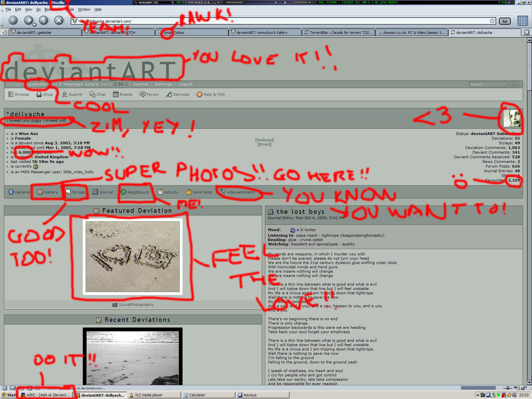532x399 pixels.
Task: Select the General profile tab
Action: [x=19, y=192]
